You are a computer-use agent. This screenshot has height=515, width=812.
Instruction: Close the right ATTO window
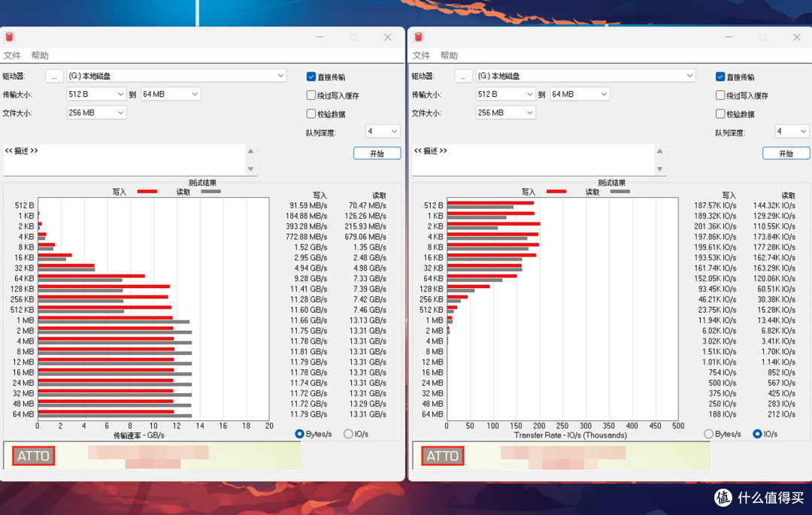click(796, 38)
